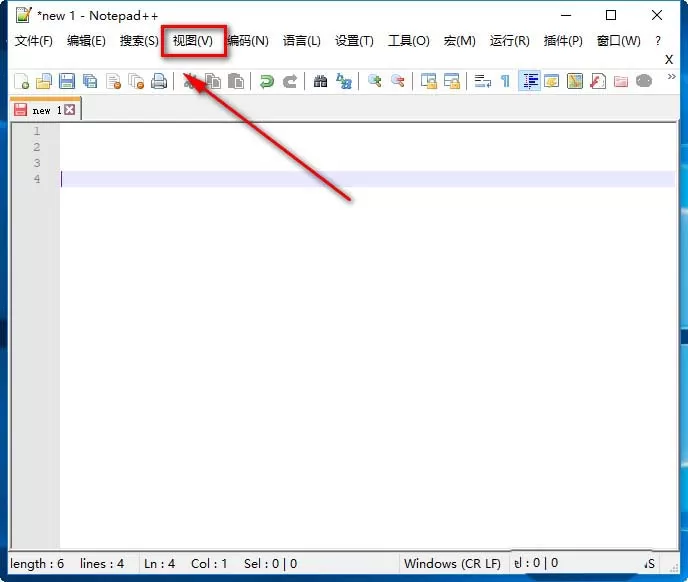Toggle Word Wrap toolbar icon
Screen dimensions: 688x582
(x=483, y=82)
